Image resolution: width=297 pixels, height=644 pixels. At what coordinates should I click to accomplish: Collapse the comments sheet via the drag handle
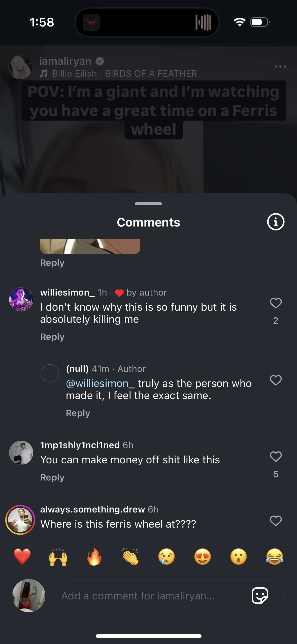click(148, 204)
